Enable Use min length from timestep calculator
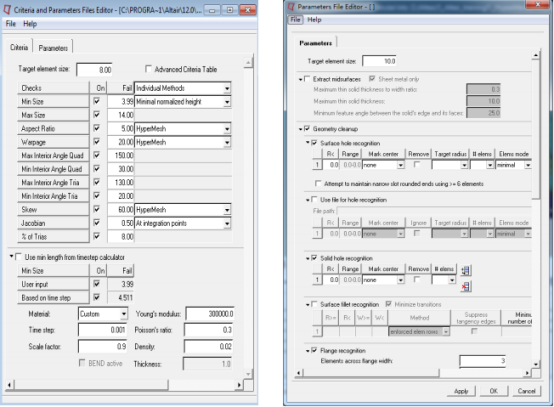 tap(19, 256)
